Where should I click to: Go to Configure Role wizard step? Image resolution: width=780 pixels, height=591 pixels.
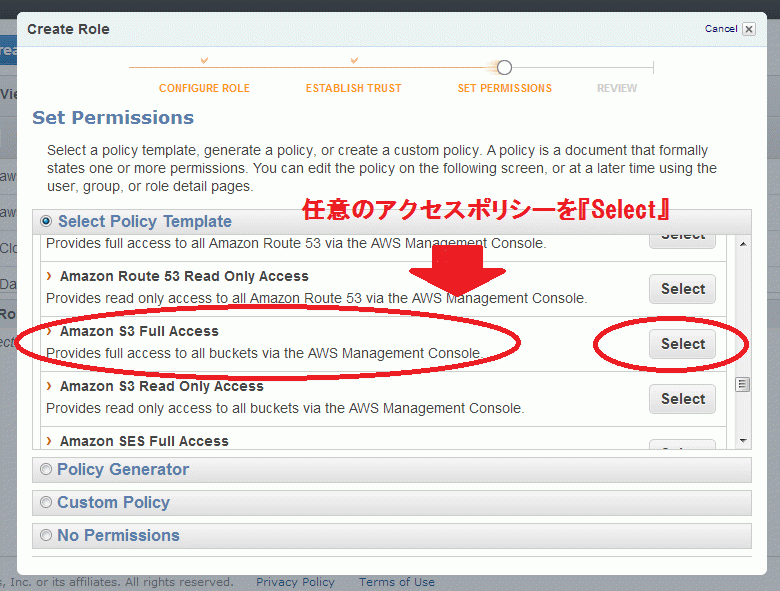pyautogui.click(x=204, y=88)
